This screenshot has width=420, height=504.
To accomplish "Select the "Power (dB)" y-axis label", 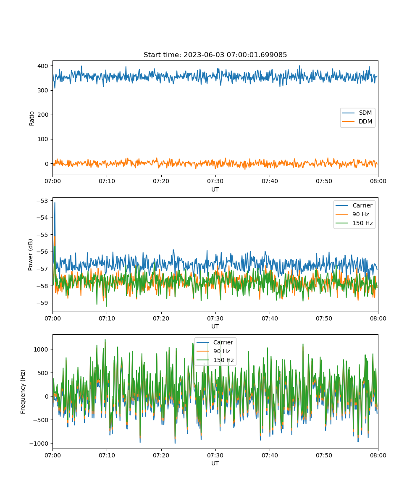I will point(31,255).
